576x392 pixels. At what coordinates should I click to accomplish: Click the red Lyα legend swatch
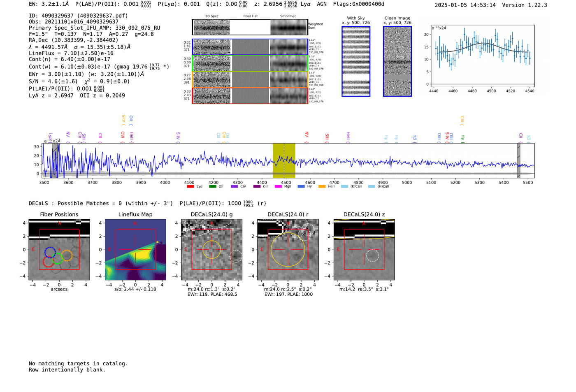pyautogui.click(x=190, y=186)
